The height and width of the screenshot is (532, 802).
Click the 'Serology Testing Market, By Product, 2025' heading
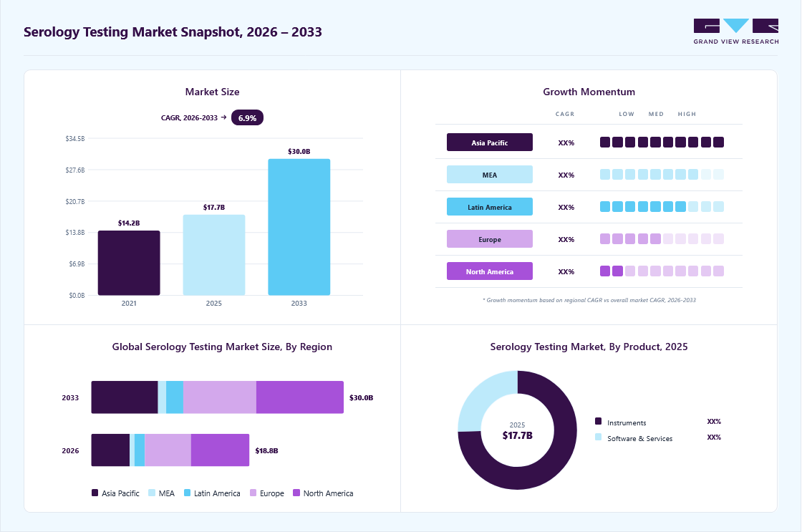click(x=589, y=347)
